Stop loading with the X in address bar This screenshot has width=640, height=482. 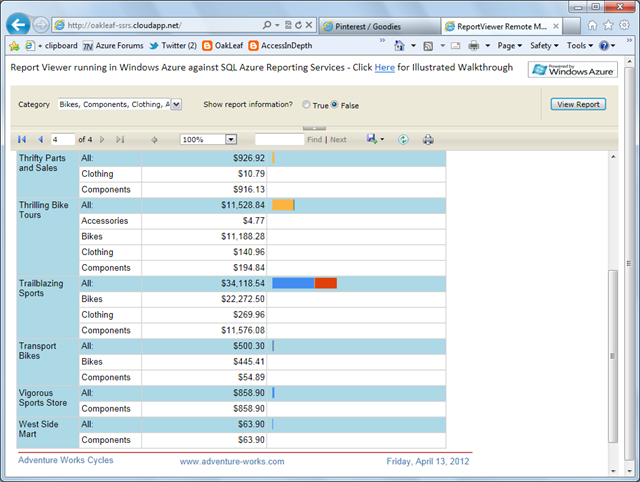tap(309, 25)
